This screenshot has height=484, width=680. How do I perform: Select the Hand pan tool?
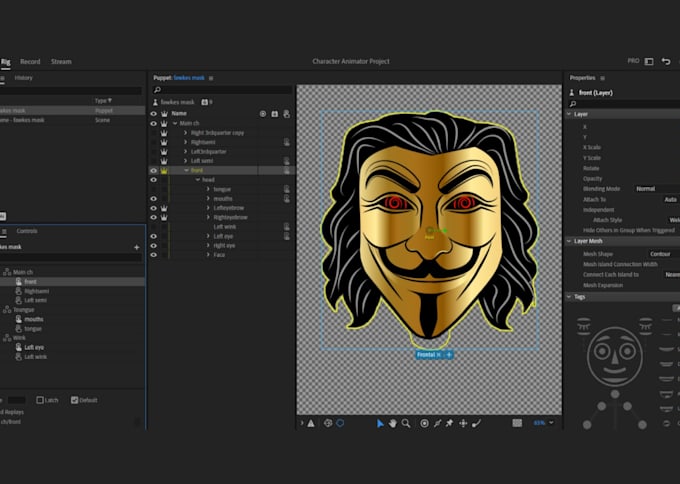click(x=393, y=423)
